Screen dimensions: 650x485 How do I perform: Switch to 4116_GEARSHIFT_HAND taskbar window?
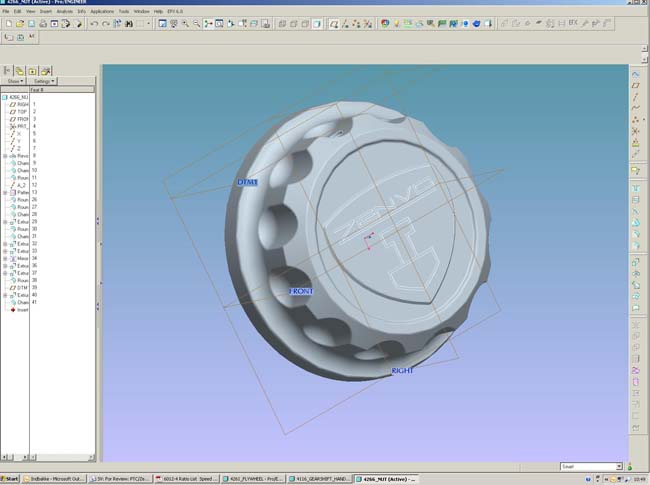pyautogui.click(x=320, y=479)
